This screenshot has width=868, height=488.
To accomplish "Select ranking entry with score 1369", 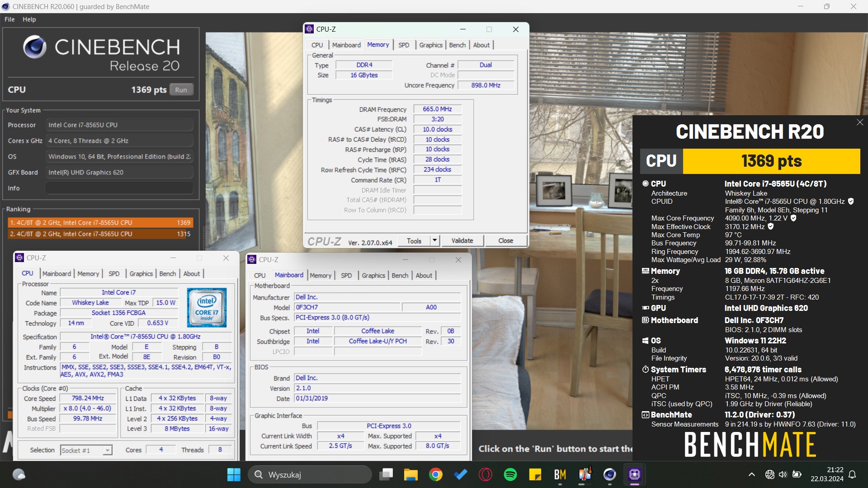I will coord(100,223).
